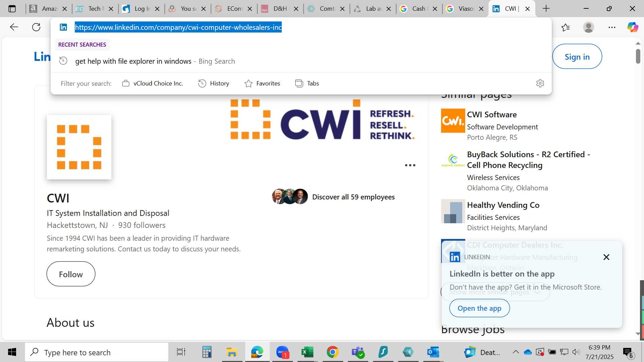
Task: Open the app via Open the app button
Action: [x=479, y=308]
